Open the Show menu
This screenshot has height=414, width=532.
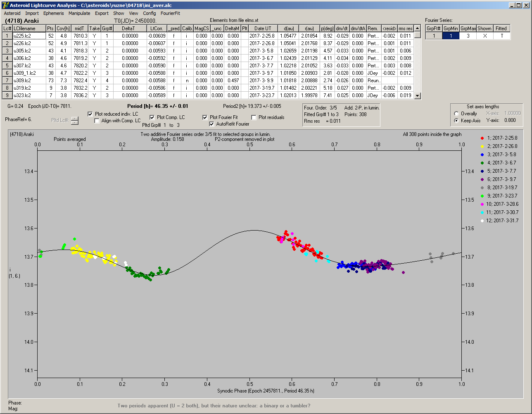point(119,13)
